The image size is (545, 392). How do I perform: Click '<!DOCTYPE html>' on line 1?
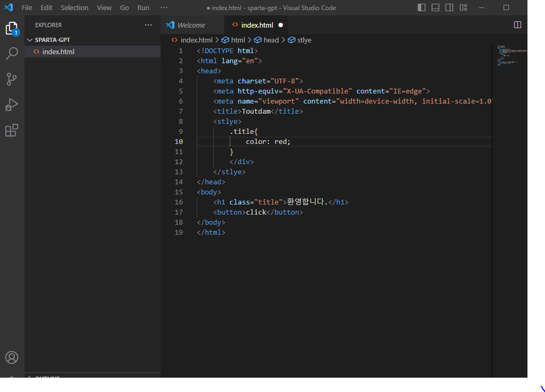coord(228,51)
